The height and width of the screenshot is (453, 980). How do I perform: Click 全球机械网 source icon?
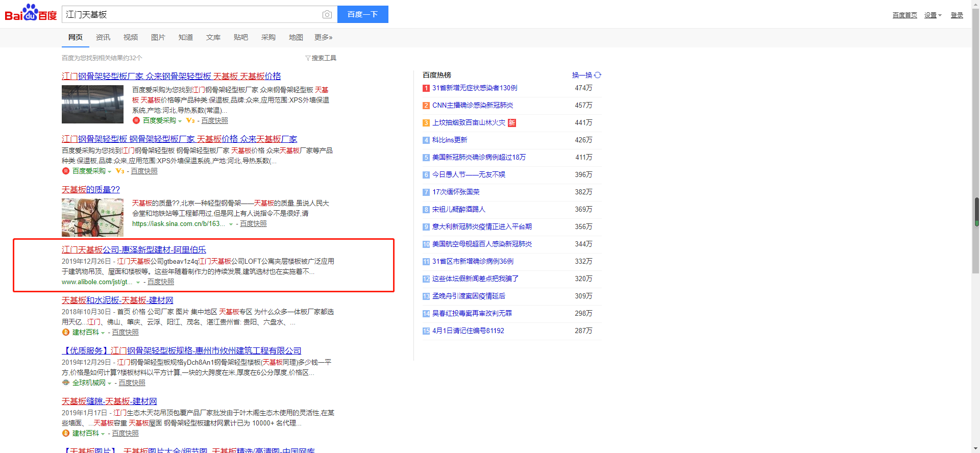coord(66,383)
